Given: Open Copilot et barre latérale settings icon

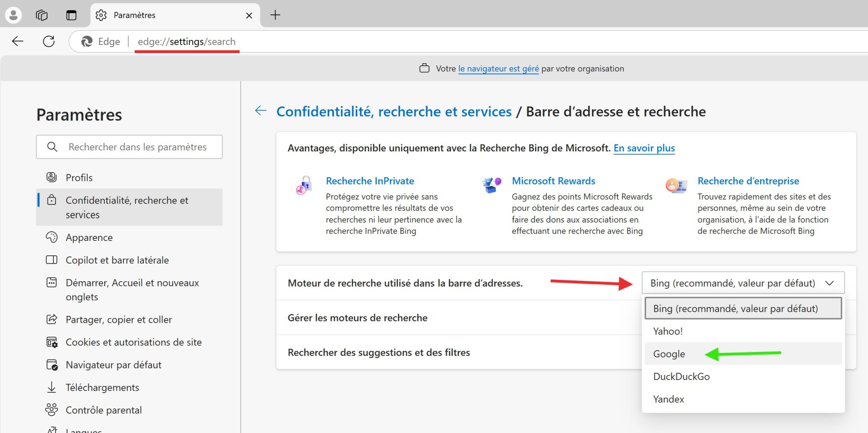Looking at the screenshot, I should (52, 260).
